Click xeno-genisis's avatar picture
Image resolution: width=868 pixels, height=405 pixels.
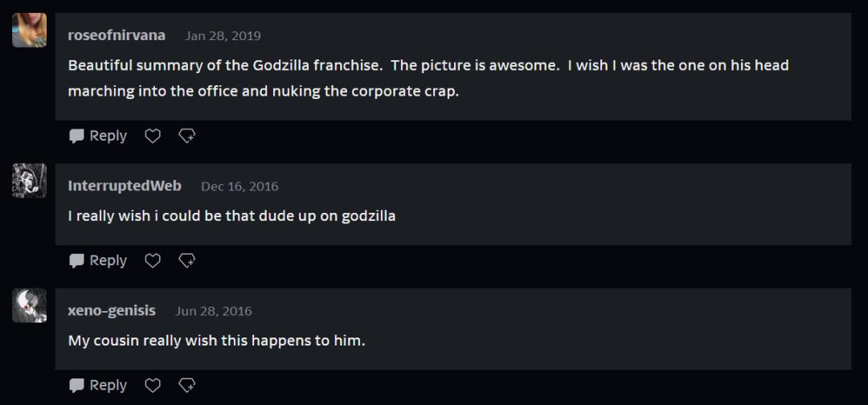coord(30,305)
